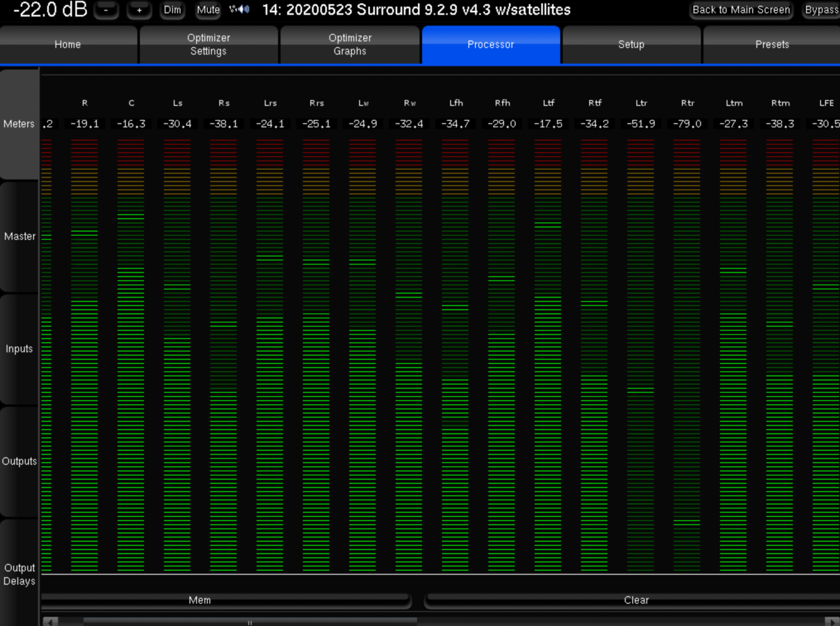This screenshot has width=840, height=626.
Task: Click the -24.9 peak value for Lw
Action: [x=363, y=124]
